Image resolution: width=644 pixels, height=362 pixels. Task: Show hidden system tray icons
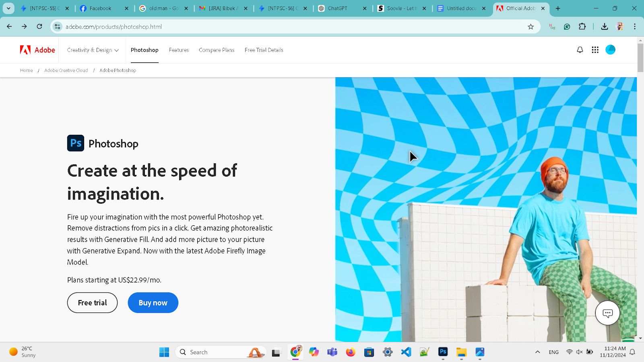[x=537, y=352]
